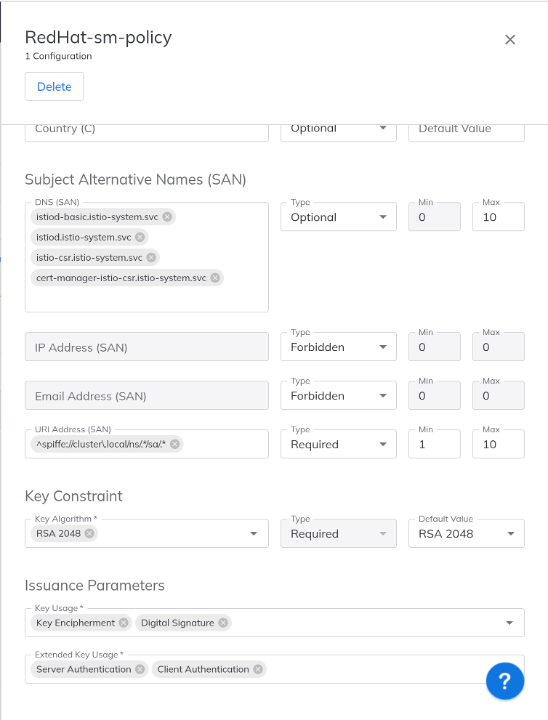Remove cert-manager-istio-csr.istio-system.svc chip
This screenshot has height=720, width=548.
(215, 278)
